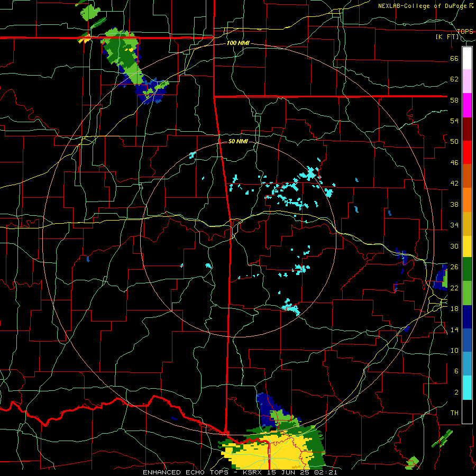The height and width of the screenshot is (476, 476).
Task: Click the "50 NMI" range ring label
Action: pyautogui.click(x=238, y=141)
